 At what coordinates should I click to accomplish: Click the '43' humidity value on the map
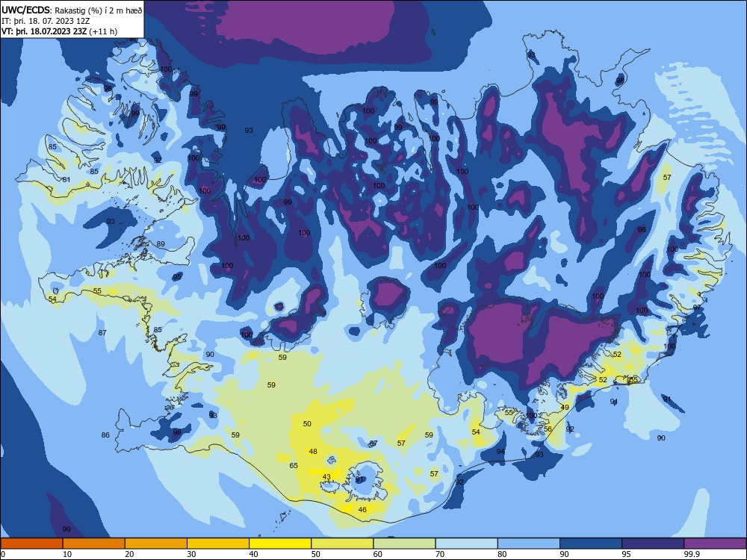pos(326,476)
